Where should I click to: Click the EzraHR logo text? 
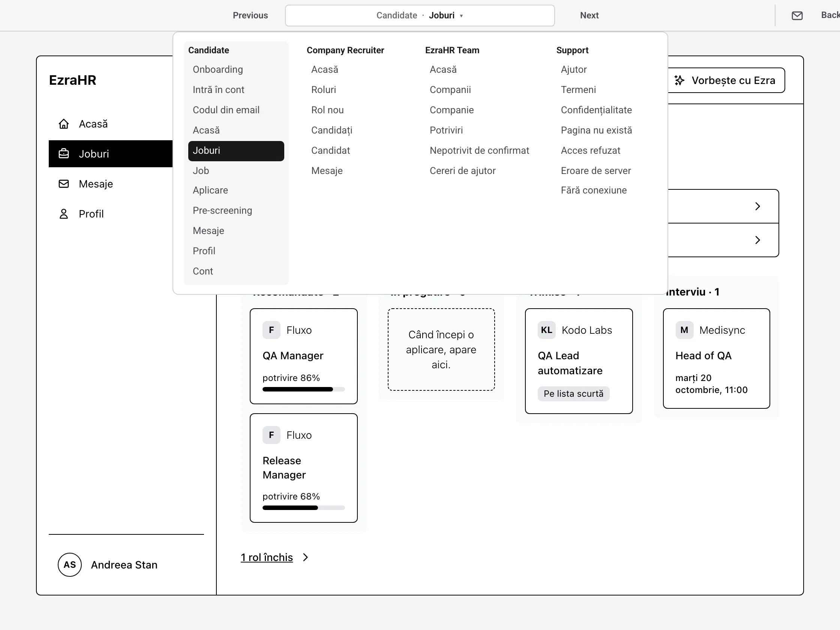pos(72,80)
